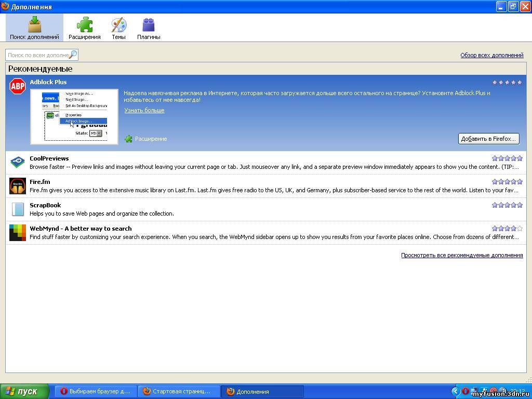Viewport: 532px width, 399px height.
Task: Click the Opera icon in the system tray
Action: click(x=465, y=391)
